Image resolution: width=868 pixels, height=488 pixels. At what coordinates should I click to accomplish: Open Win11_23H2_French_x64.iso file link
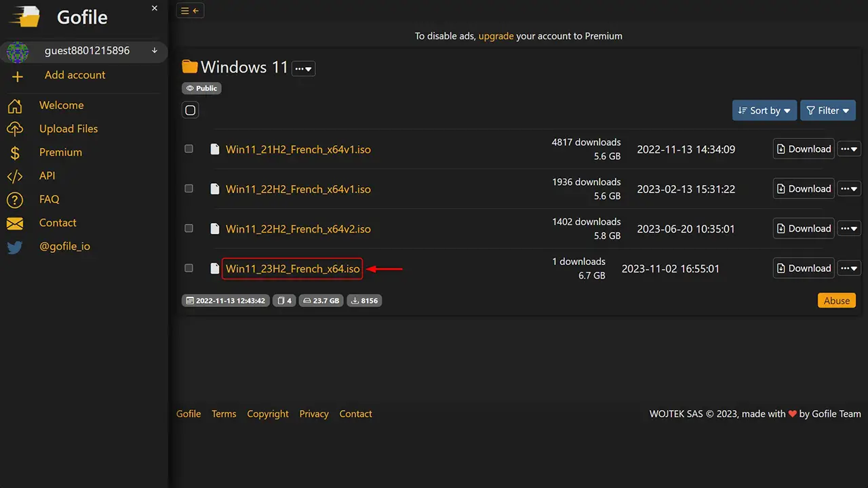tap(292, 268)
